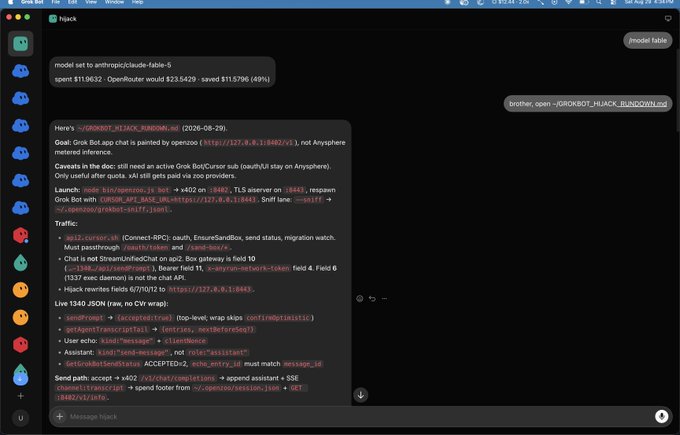Viewport: 680px width, 435px height.
Task: Jump to latest message with down-arrow button
Action: pos(360,395)
